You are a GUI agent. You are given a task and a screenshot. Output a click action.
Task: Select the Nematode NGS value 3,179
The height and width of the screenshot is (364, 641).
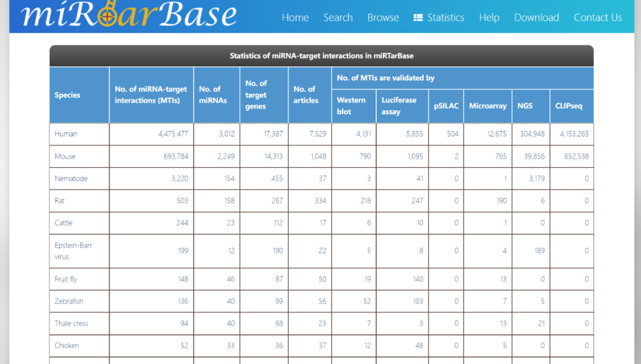click(537, 178)
